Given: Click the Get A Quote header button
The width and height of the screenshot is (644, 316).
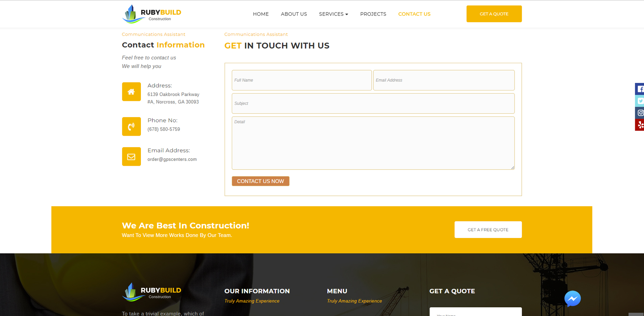Looking at the screenshot, I should click(x=494, y=14).
